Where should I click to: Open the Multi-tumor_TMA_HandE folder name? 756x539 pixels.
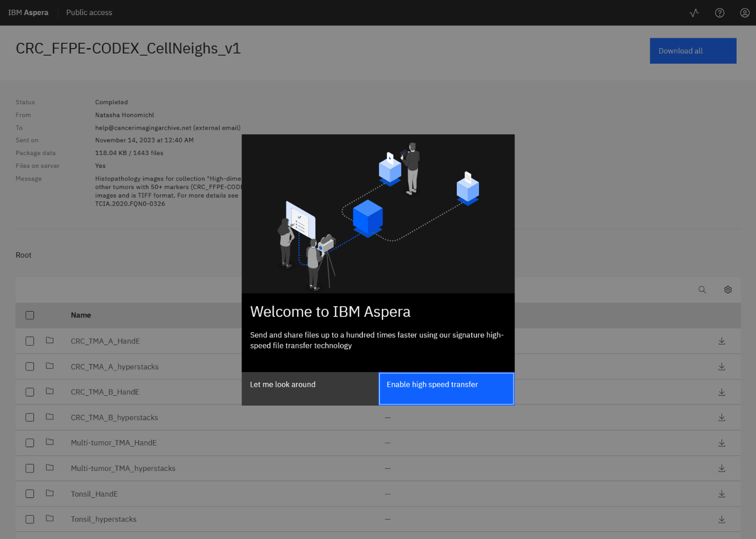[113, 443]
